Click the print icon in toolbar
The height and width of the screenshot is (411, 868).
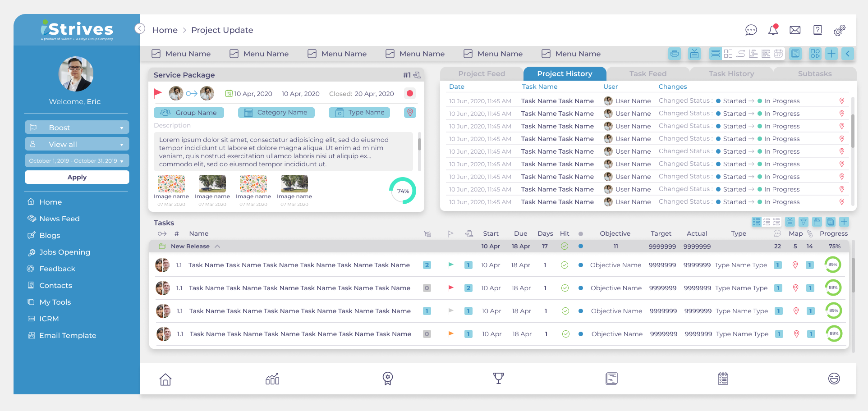tap(674, 54)
